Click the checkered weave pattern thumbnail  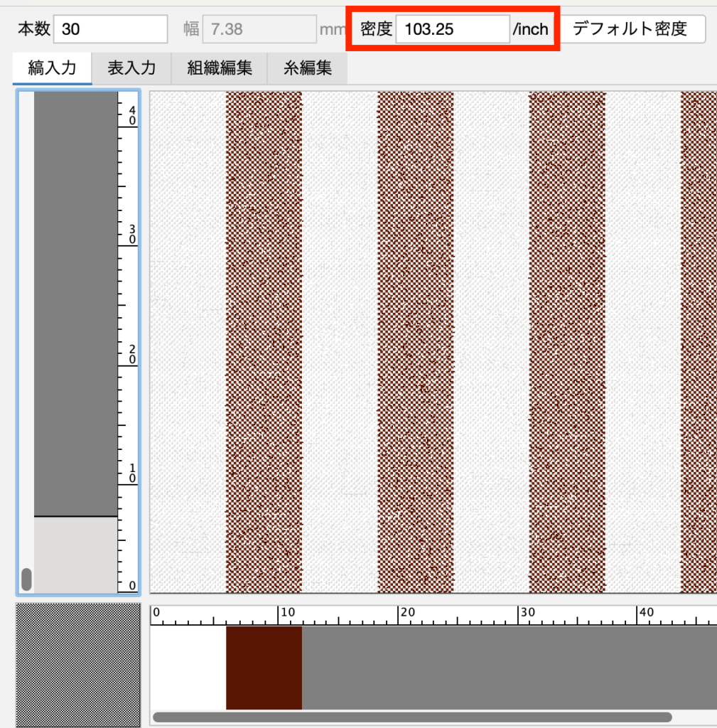point(78,665)
